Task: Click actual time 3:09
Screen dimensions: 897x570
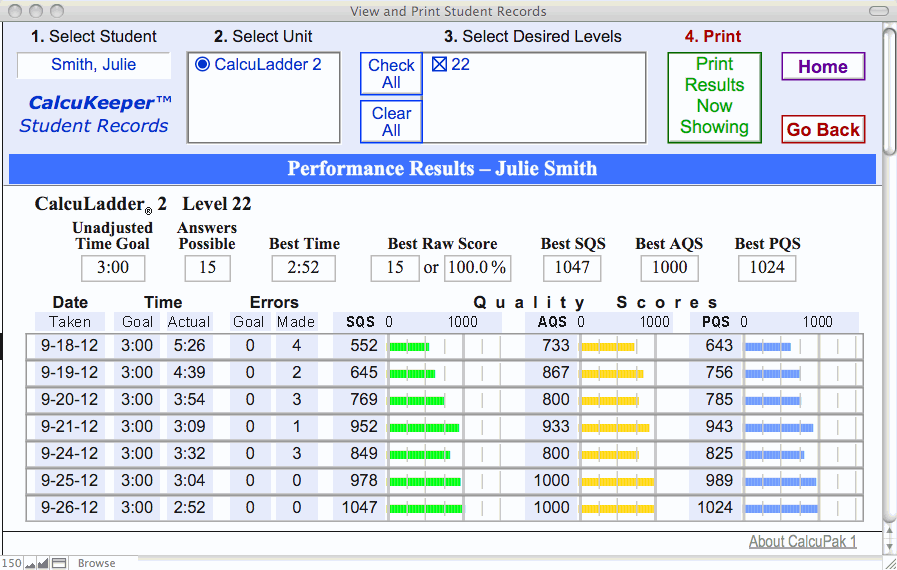Action: (189, 426)
